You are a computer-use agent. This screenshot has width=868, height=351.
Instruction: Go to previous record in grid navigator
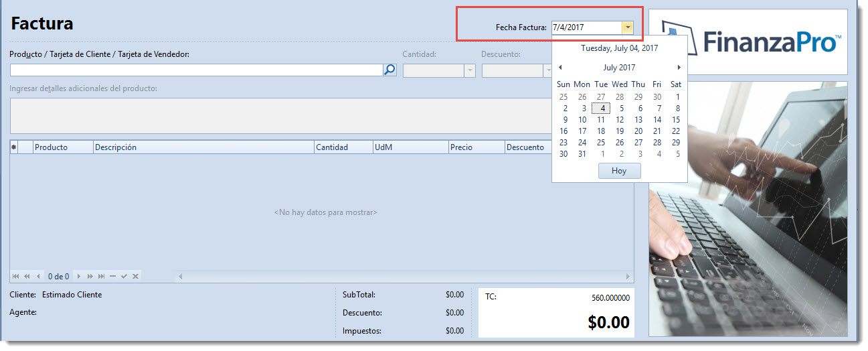click(x=38, y=276)
